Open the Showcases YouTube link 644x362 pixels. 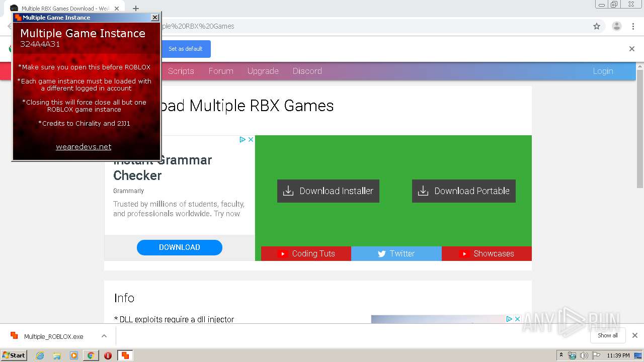tap(487, 253)
